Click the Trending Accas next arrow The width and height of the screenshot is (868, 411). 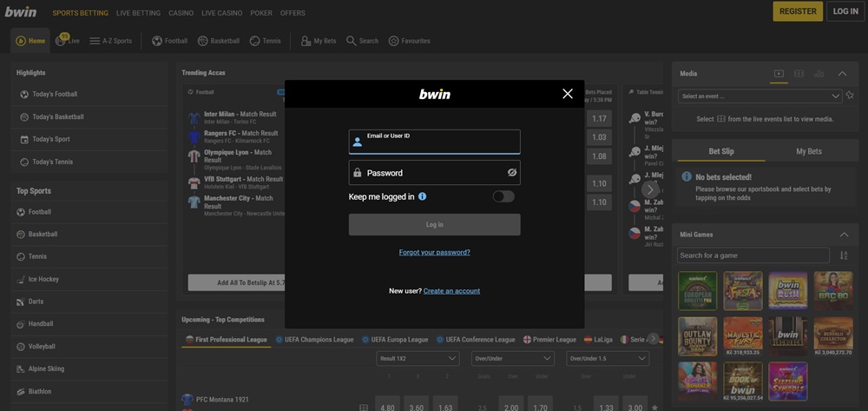tap(650, 190)
